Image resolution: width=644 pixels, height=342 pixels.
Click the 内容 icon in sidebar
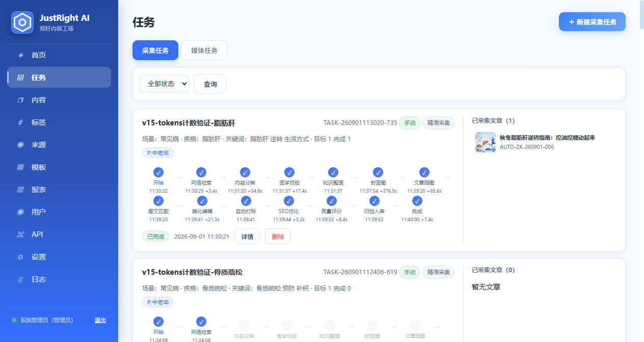coord(20,100)
